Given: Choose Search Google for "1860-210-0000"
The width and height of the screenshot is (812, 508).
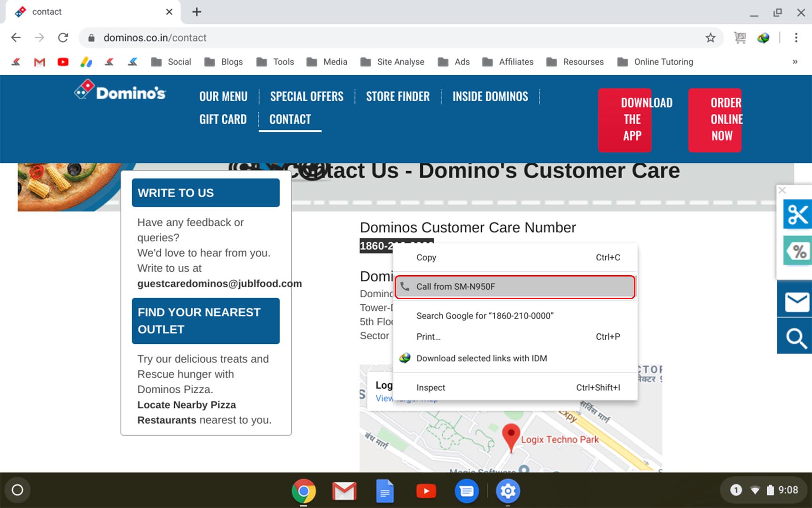Looking at the screenshot, I should click(x=515, y=316).
